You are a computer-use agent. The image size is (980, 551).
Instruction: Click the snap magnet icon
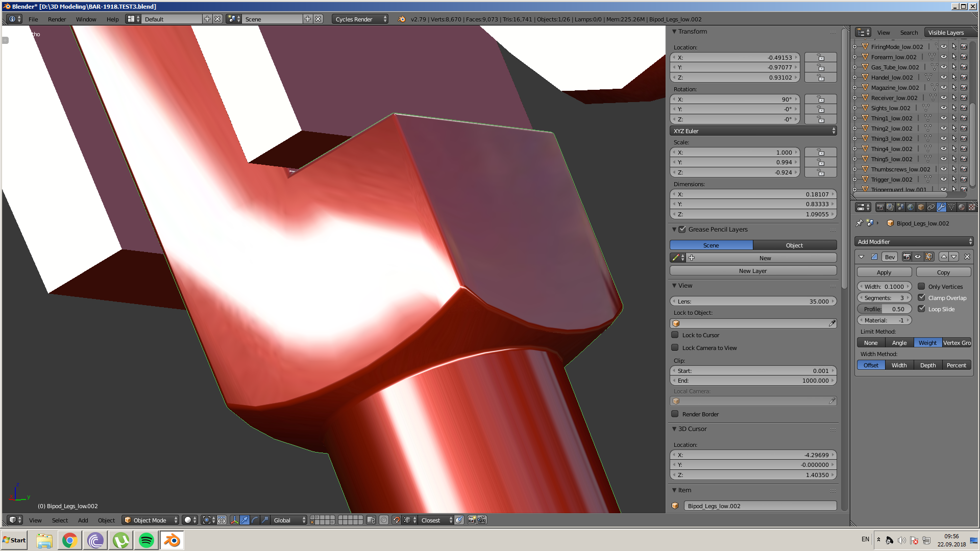[397, 520]
